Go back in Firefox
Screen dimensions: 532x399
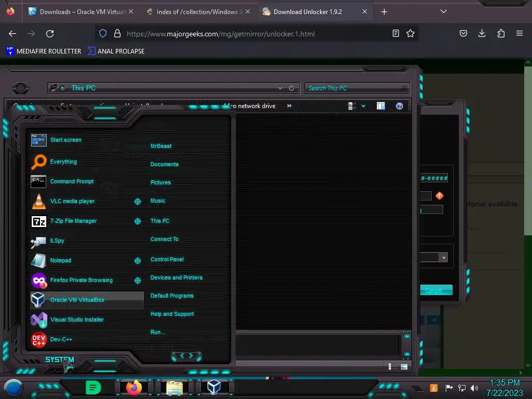pos(12,34)
